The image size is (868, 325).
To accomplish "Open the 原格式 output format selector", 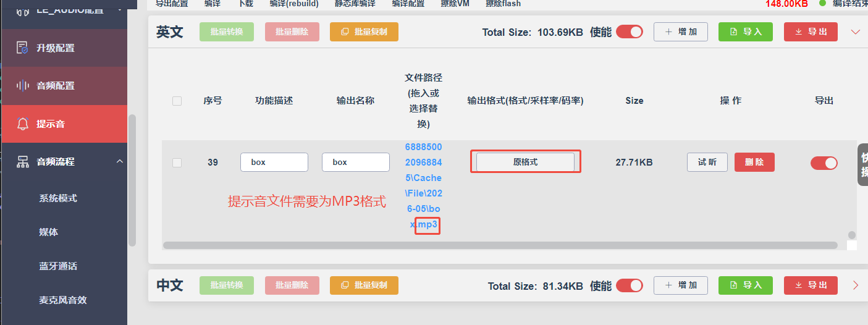I will 526,162.
